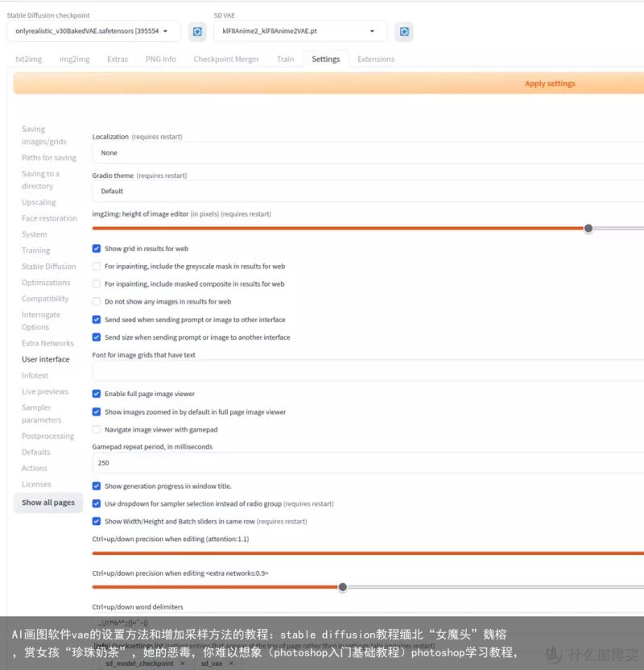Viewport: 644px width, 670px height.
Task: Open the SD VAE dropdown
Action: pos(300,31)
